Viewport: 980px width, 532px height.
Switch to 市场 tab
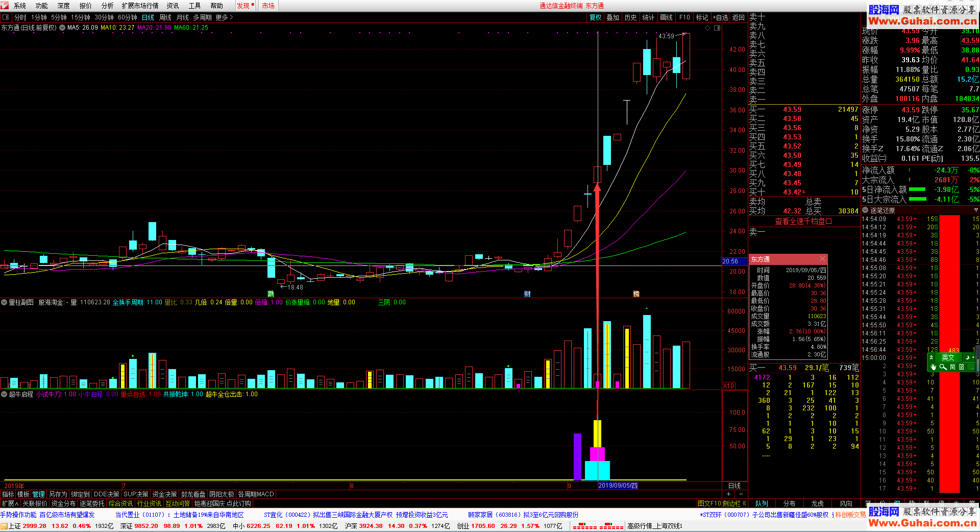pyautogui.click(x=268, y=6)
